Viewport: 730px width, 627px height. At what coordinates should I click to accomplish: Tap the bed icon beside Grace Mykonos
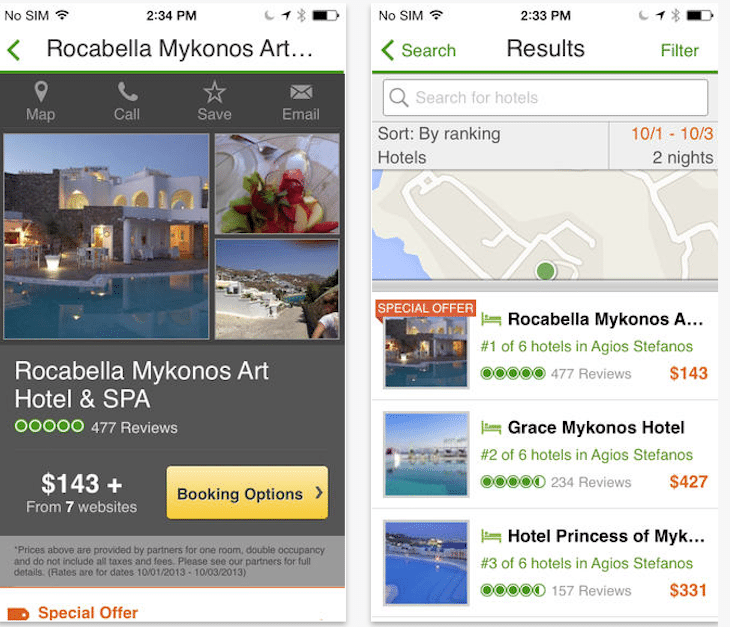pyautogui.click(x=491, y=427)
